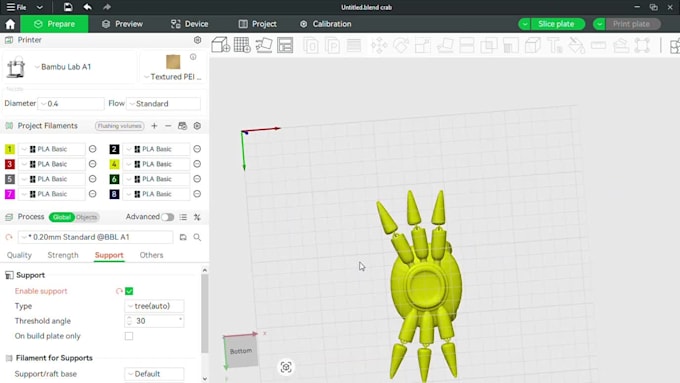Open the Quality settings tab
Image resolution: width=680 pixels, height=383 pixels.
[19, 255]
